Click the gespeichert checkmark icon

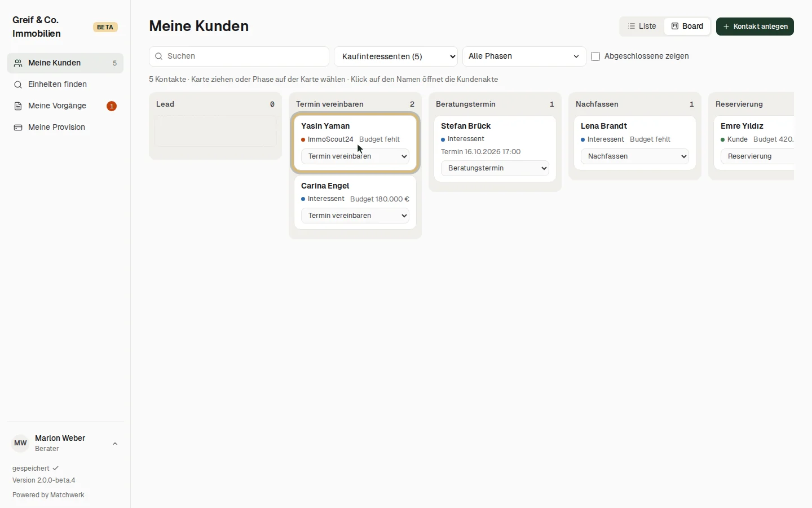(x=55, y=468)
